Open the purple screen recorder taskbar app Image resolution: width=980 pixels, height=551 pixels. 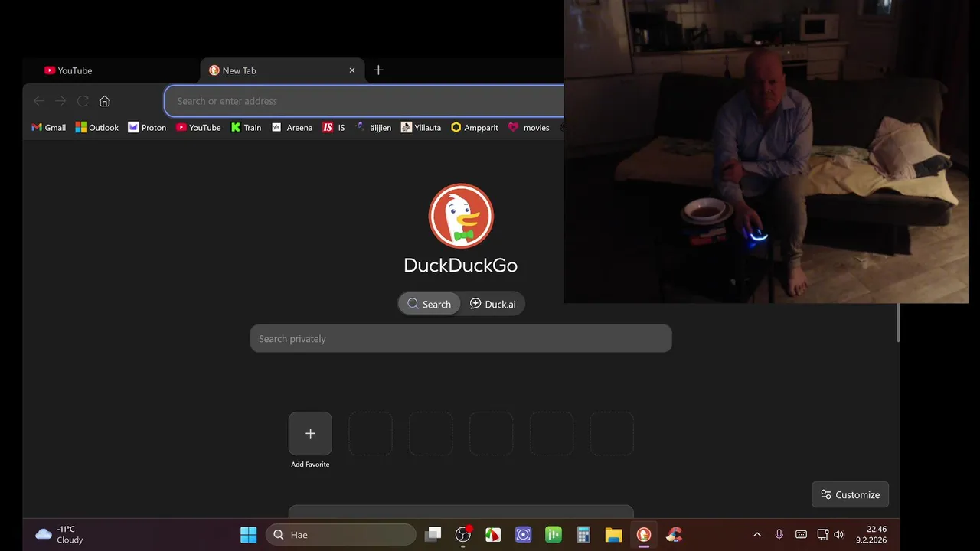524,535
